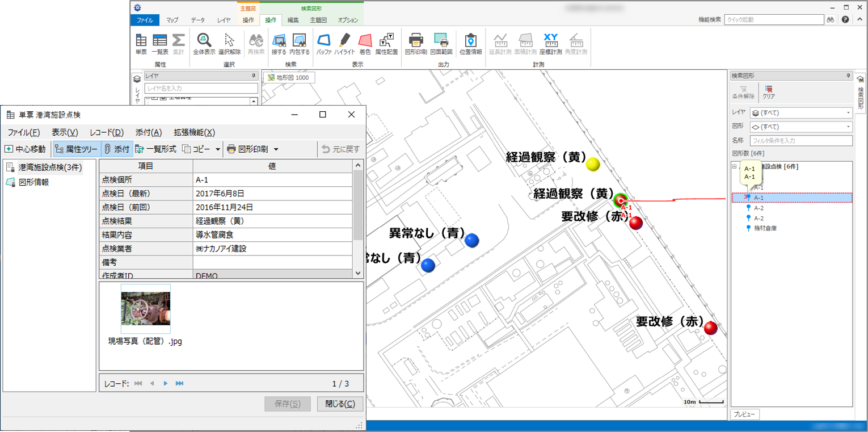Click the 選択解除 deselect cursor icon
This screenshot has width=868, height=432.
click(x=229, y=40)
